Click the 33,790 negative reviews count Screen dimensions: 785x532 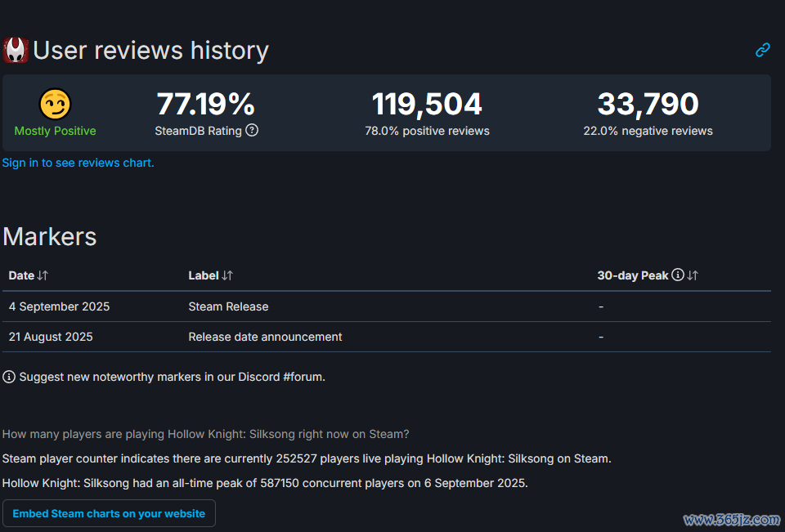648,104
